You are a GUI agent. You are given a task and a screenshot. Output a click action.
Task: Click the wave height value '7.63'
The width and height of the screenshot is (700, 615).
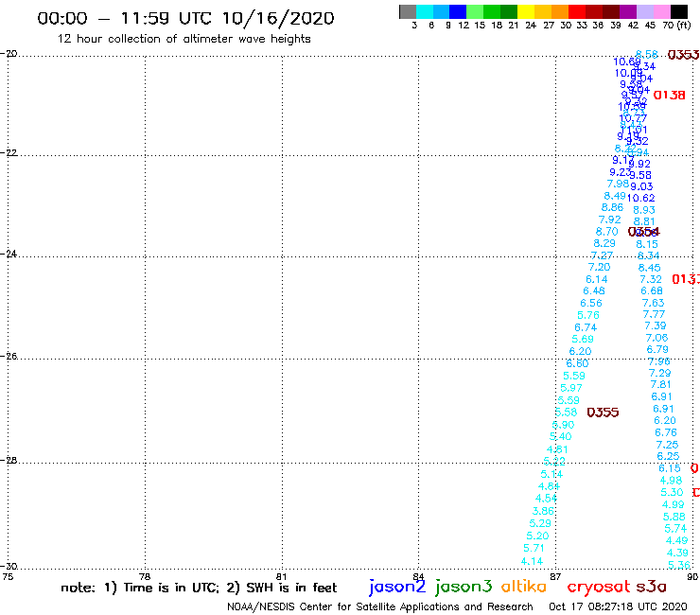(653, 303)
